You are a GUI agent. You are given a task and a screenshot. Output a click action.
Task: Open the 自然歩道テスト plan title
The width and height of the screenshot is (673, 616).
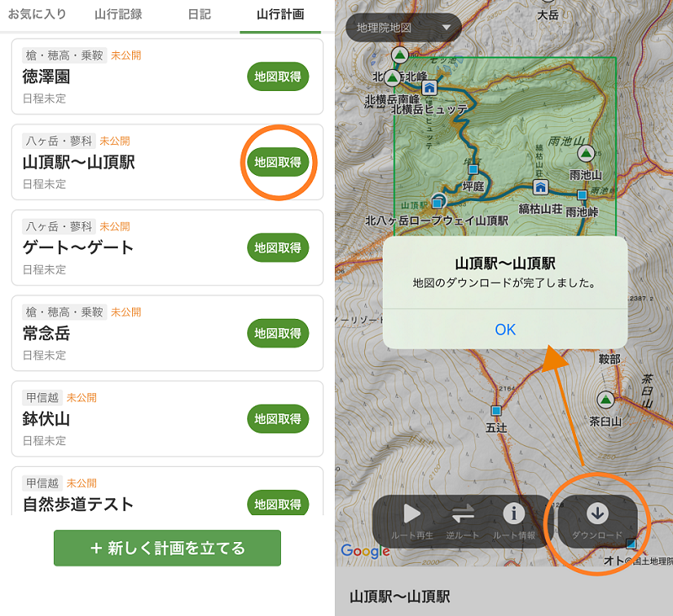tap(78, 504)
